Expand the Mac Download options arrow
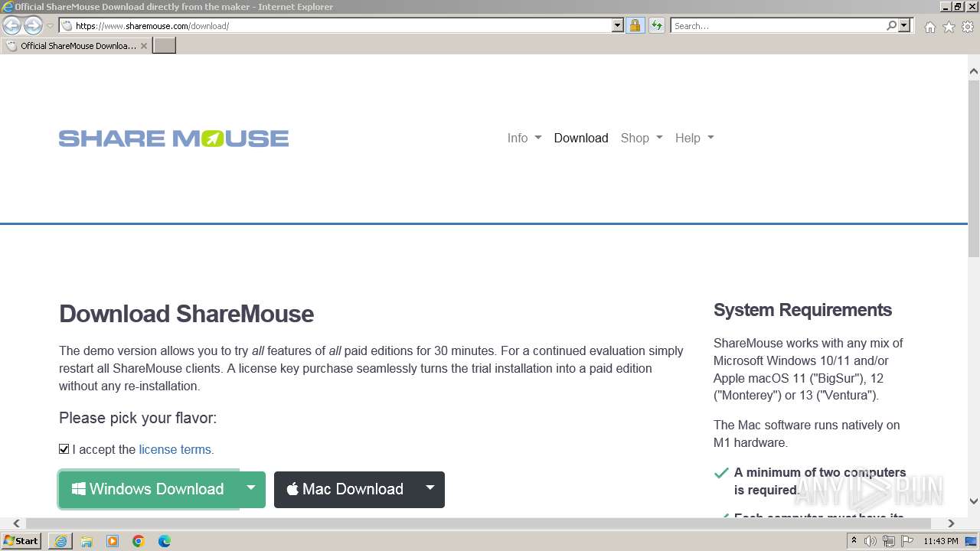980x551 pixels. pos(430,489)
